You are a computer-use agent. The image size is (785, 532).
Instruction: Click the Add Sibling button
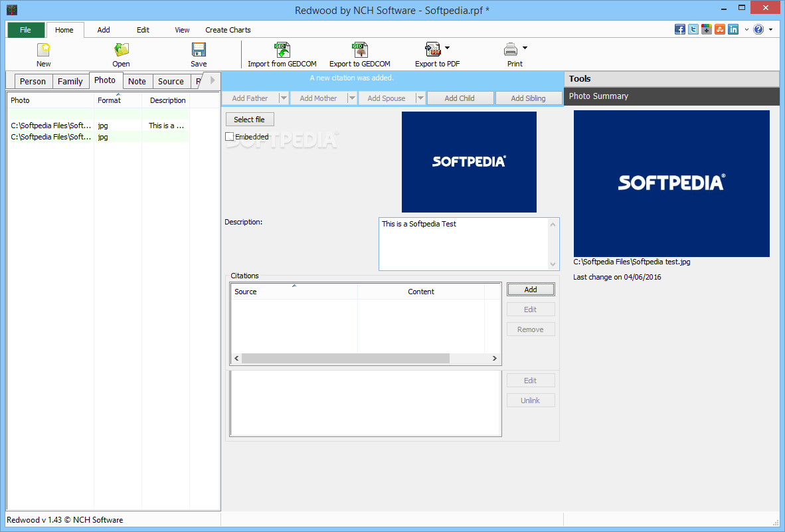coord(528,98)
